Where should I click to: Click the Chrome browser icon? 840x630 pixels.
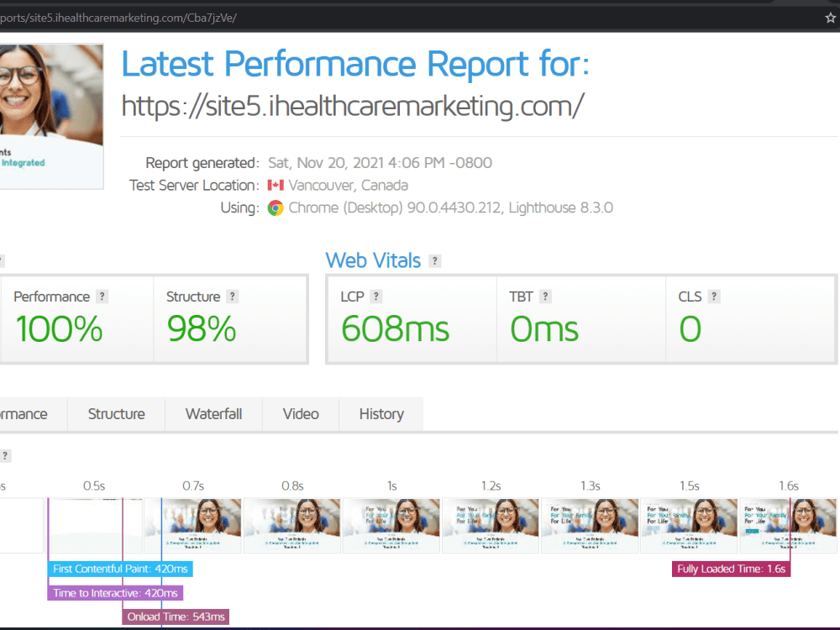pos(276,207)
